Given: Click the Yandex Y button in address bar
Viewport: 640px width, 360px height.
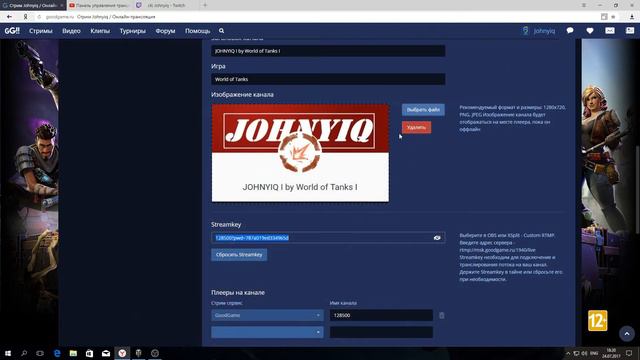Looking at the screenshot, I should [x=25, y=17].
